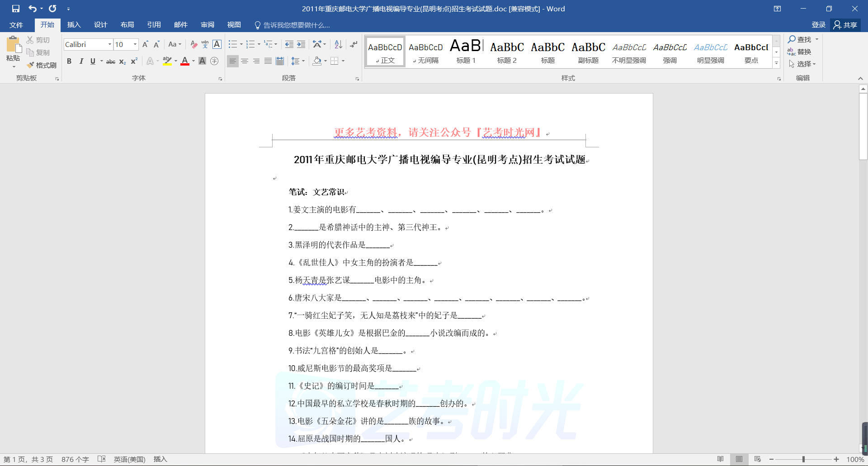The height and width of the screenshot is (466, 868).
Task: Toggle Italic formatting
Action: [x=81, y=61]
